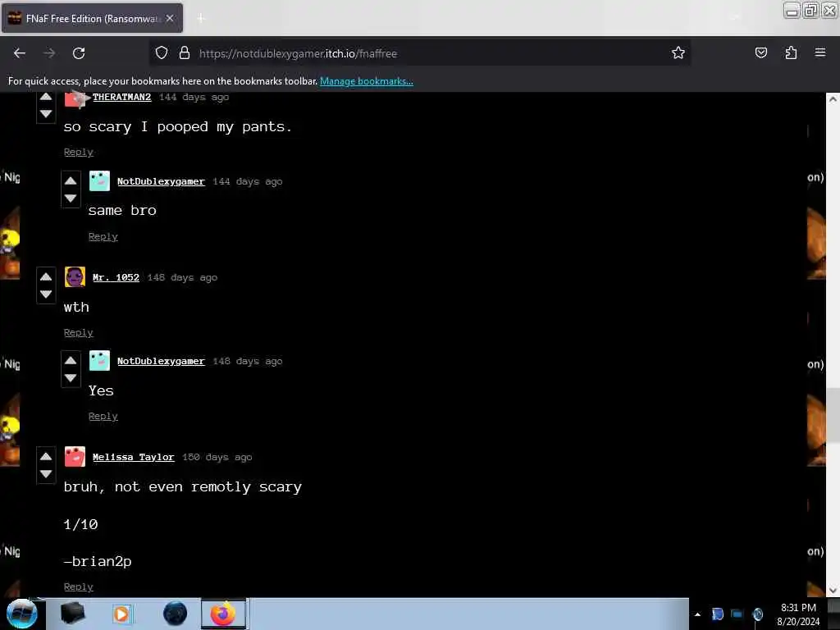Open THERATMAN2's profile link
The image size is (840, 630).
121,97
